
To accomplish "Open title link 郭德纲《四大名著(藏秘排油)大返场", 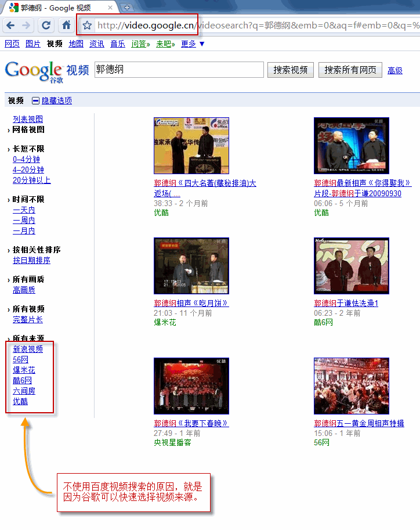I will 205,188.
